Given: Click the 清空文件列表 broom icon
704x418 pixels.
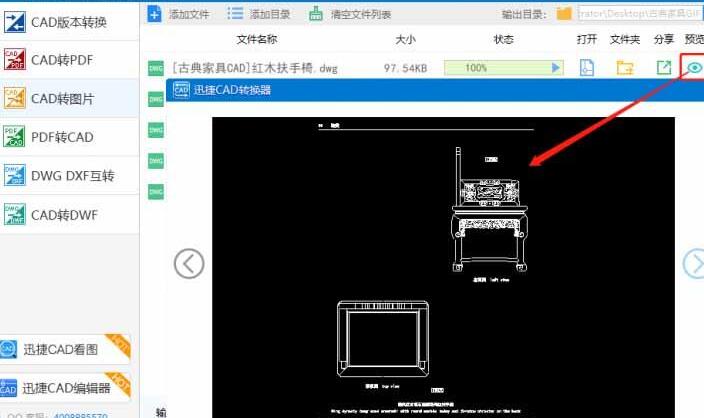Looking at the screenshot, I should coord(316,14).
